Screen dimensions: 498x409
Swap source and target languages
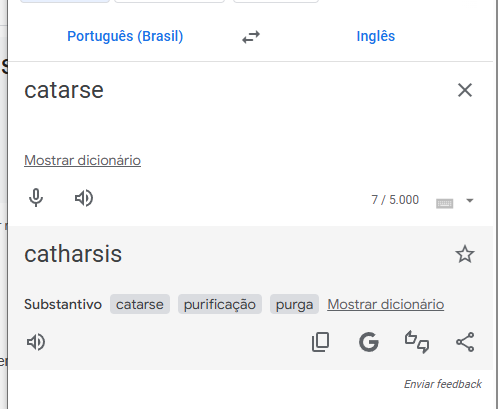click(x=251, y=37)
